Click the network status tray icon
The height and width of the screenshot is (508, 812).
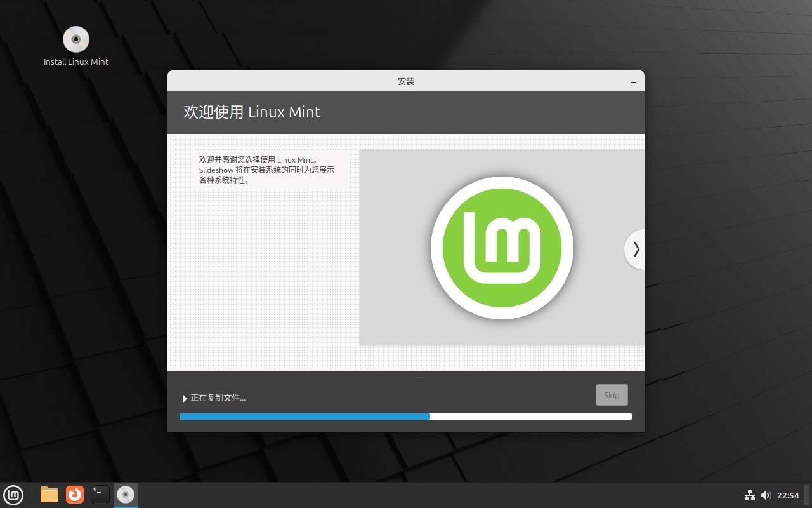point(749,495)
